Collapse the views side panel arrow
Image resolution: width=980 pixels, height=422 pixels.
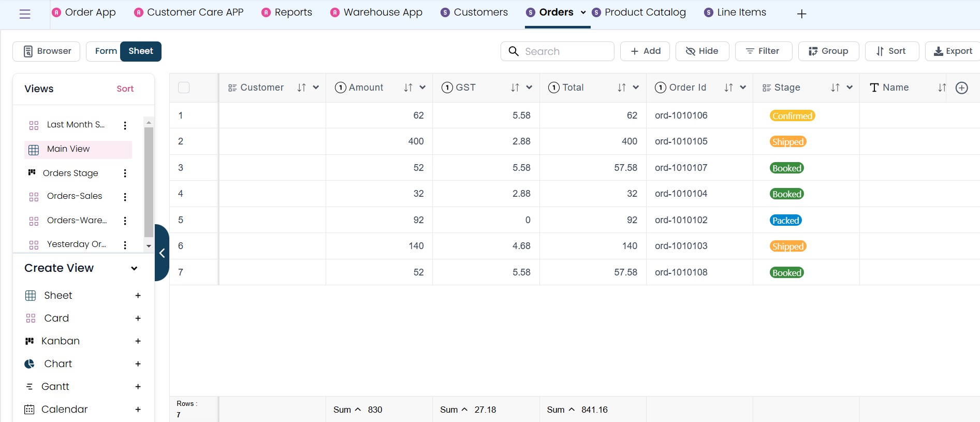pos(162,253)
